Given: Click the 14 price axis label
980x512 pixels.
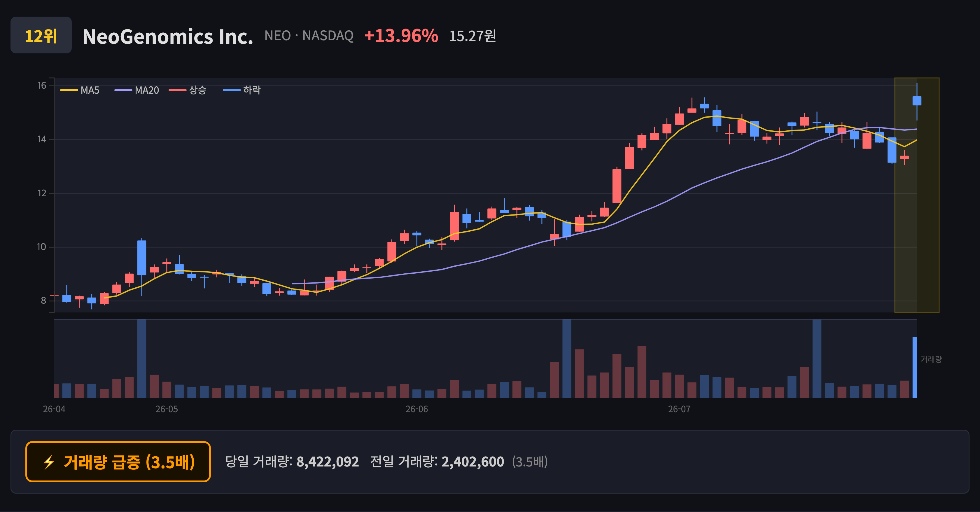Looking at the screenshot, I should [x=42, y=139].
